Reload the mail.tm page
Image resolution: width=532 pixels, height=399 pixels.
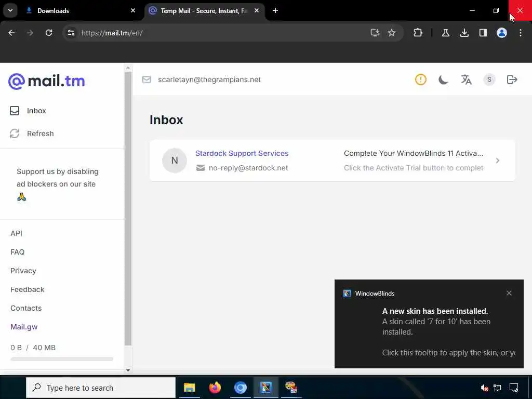click(x=49, y=33)
